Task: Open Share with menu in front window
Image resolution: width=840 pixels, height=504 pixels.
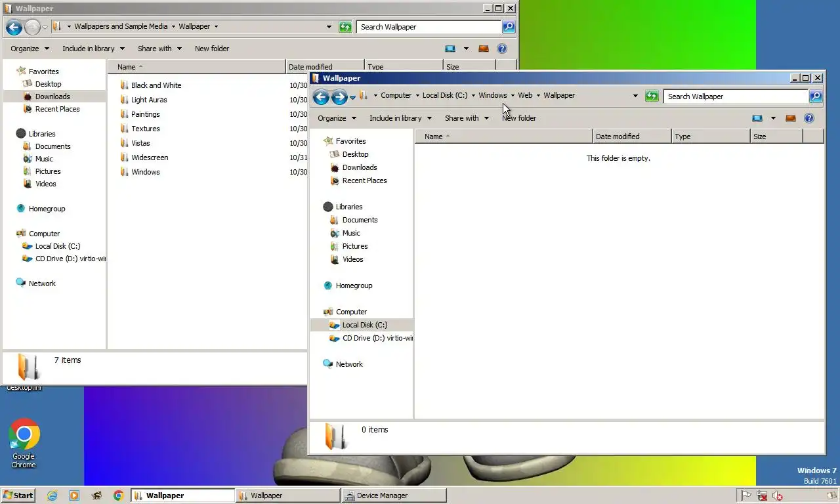Action: 467,118
